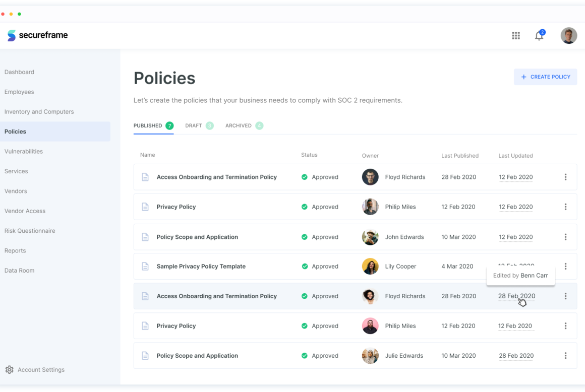Click last updated '28 Feb 2020' in highlighted row

(x=517, y=296)
